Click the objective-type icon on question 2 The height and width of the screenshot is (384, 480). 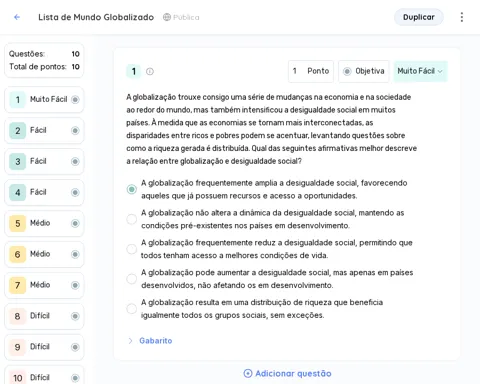click(75, 131)
